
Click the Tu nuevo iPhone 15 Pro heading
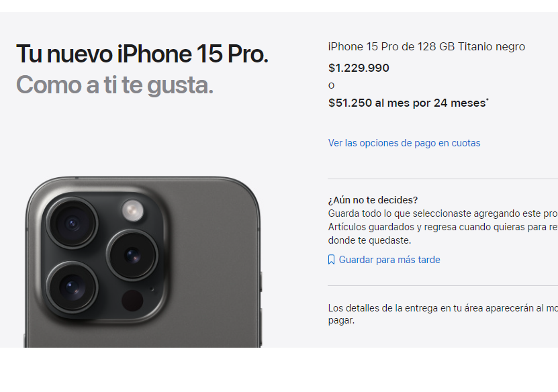[142, 54]
